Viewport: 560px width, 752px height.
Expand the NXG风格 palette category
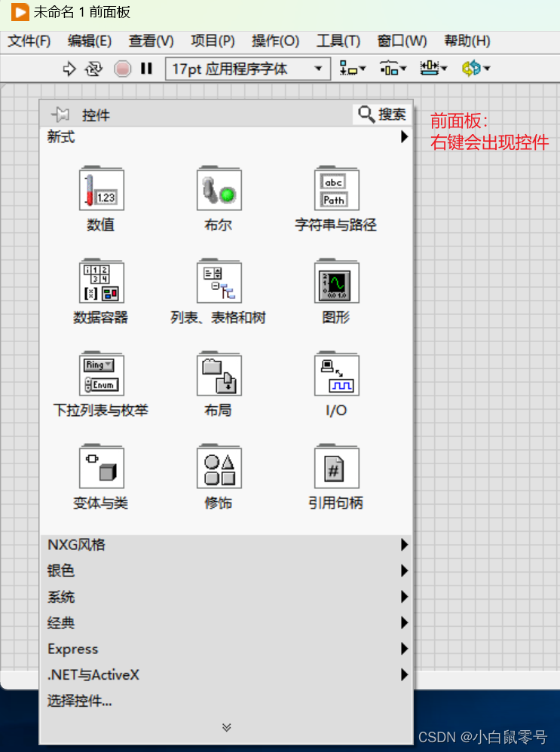coord(227,545)
